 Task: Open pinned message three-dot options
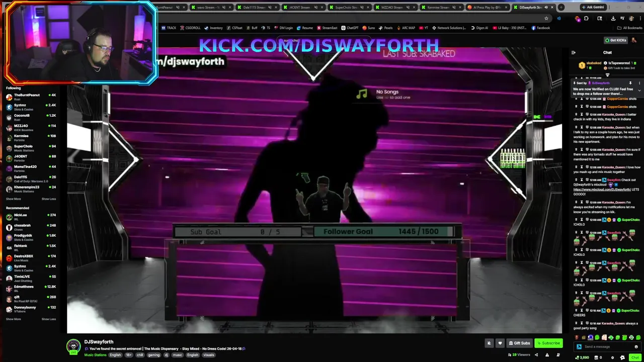click(639, 83)
